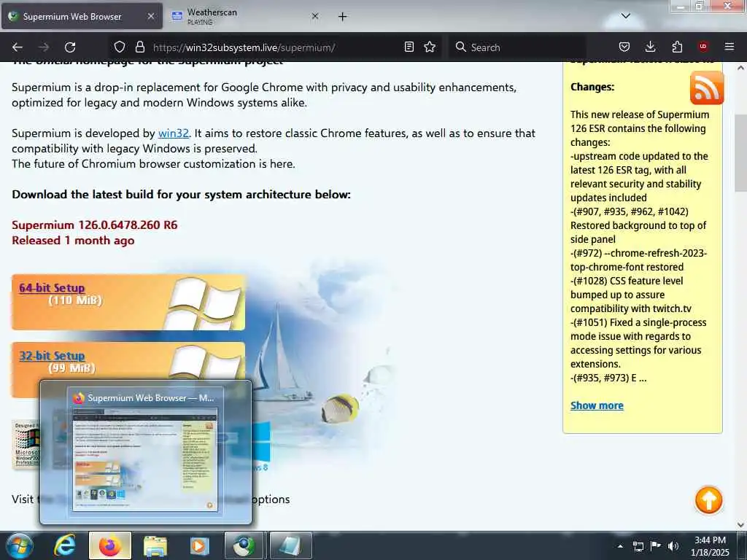Open the clock showing 3:44 PM
The image size is (747, 560).
710,546
